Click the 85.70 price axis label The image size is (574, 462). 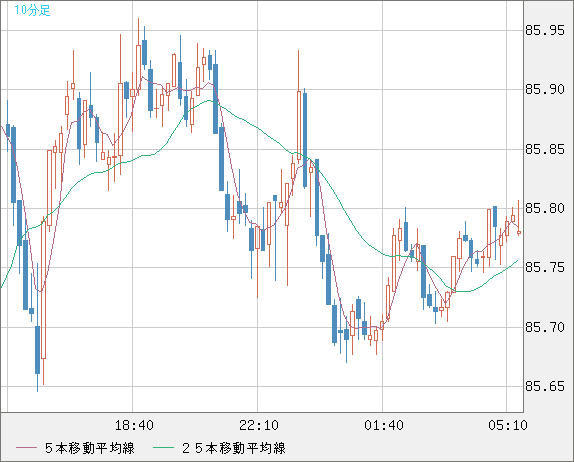(545, 327)
